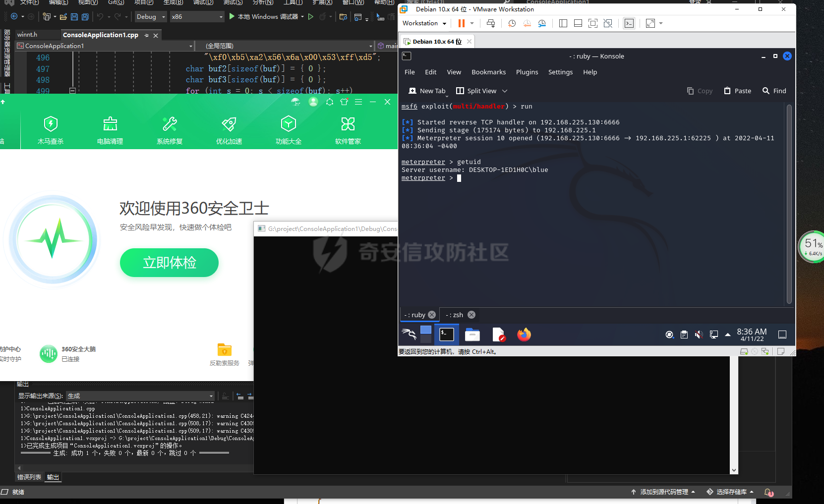This screenshot has height=504, width=824.
Task: Click Kali network connection tray icon
Action: pos(714,335)
